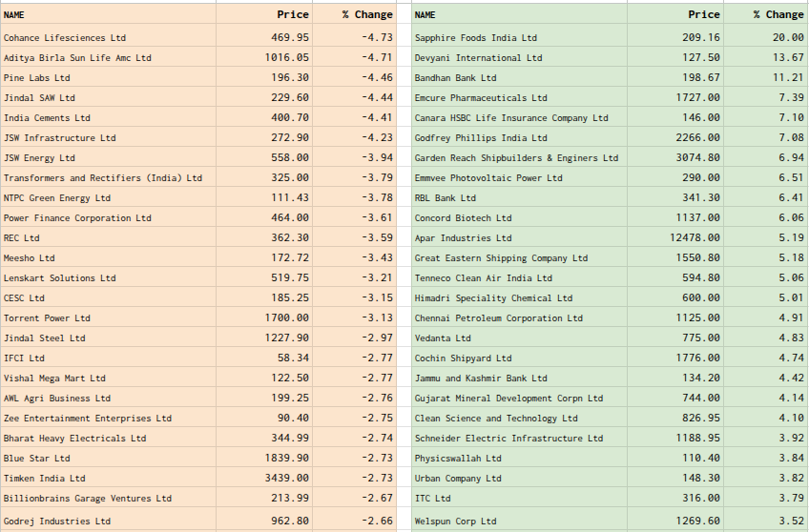Select Bandhan Bank Ltd price 198.67
The width and height of the screenshot is (809, 532).
701,77
